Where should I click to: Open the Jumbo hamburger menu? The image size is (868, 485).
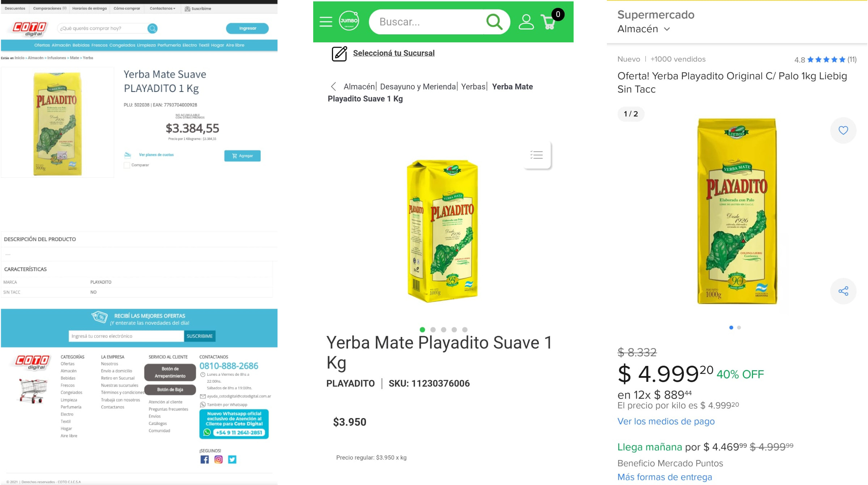325,22
